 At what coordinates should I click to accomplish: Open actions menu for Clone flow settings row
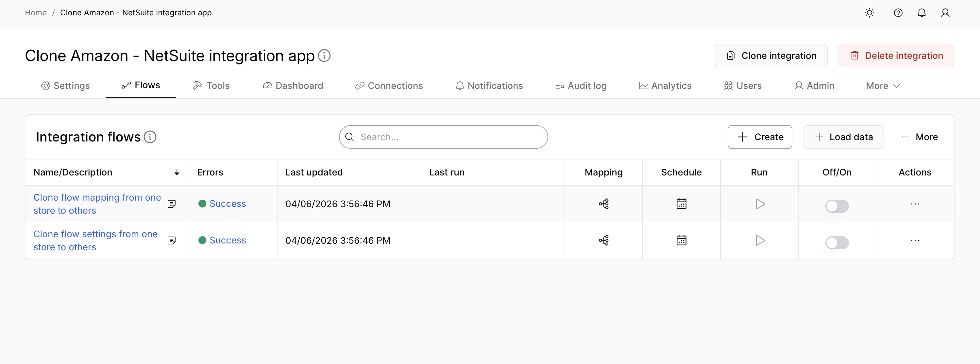[915, 240]
